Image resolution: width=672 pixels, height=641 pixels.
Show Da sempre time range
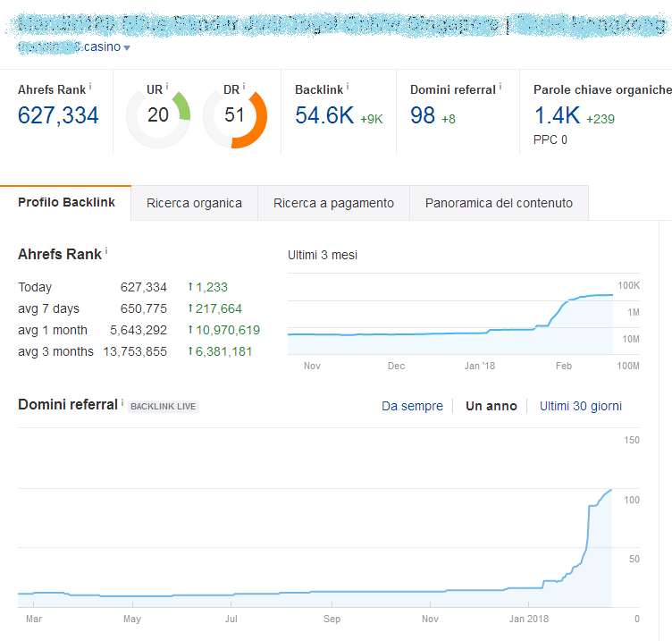412,406
